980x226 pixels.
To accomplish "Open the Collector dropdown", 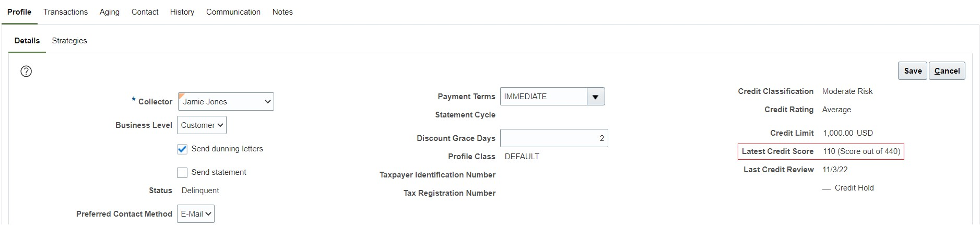I will click(x=226, y=102).
